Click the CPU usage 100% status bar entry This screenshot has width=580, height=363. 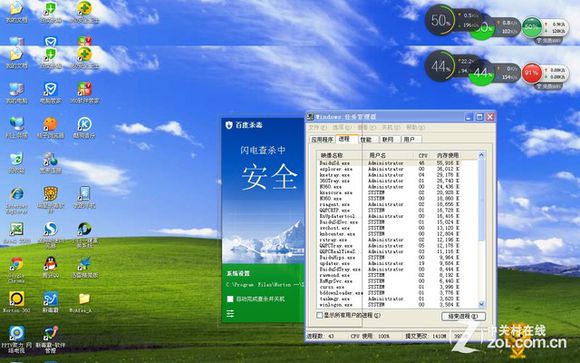pos(370,336)
